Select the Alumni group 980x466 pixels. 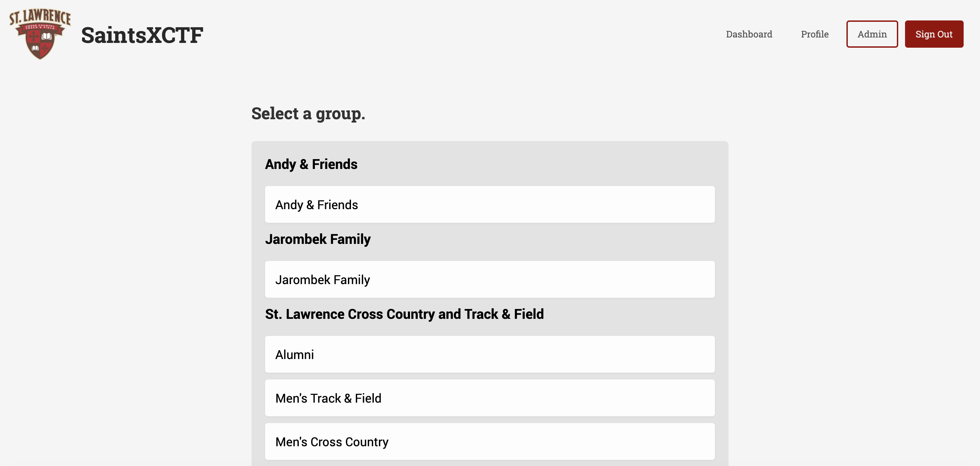coord(490,354)
